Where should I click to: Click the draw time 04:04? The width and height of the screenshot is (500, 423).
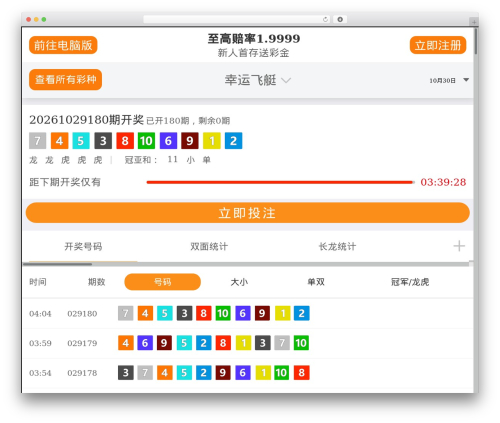click(40, 314)
